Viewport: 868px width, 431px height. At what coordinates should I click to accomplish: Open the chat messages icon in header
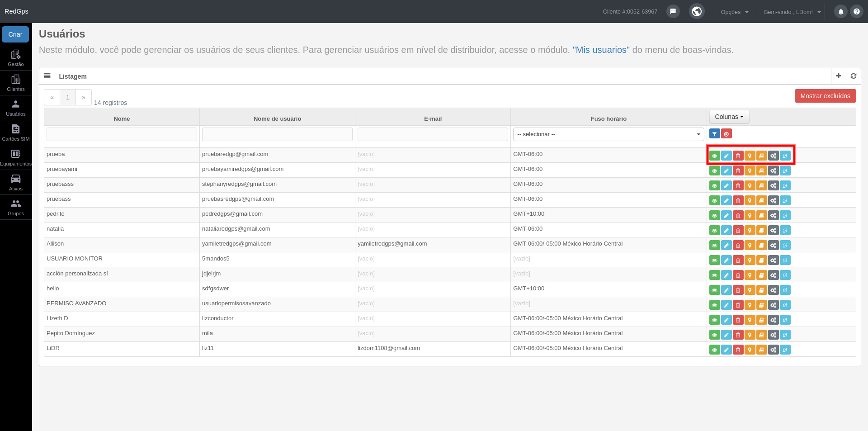(673, 11)
